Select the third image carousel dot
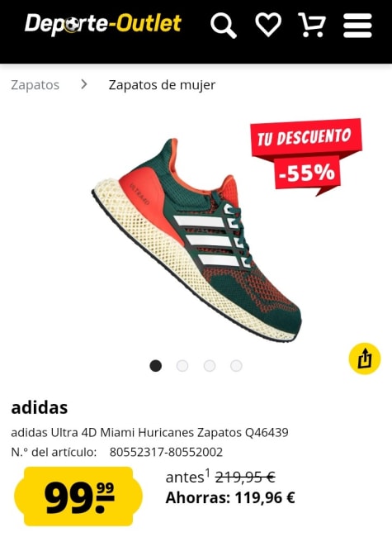The width and height of the screenshot is (392, 537). coord(210,365)
